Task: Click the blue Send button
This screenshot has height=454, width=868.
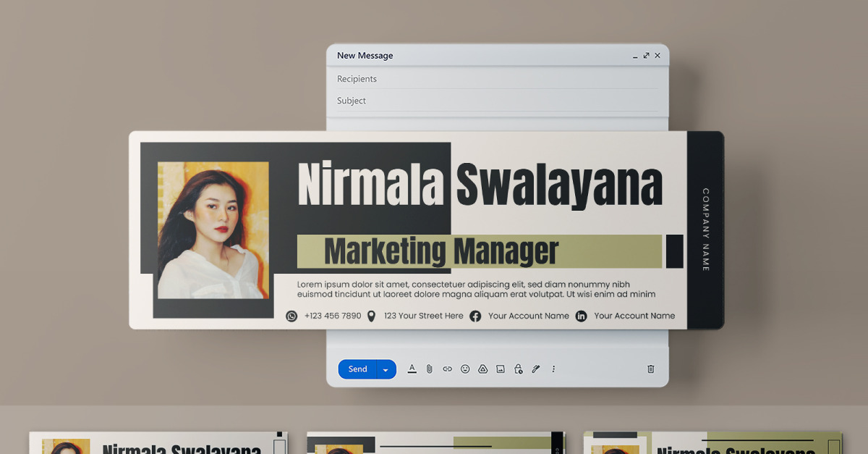Action: (x=357, y=369)
